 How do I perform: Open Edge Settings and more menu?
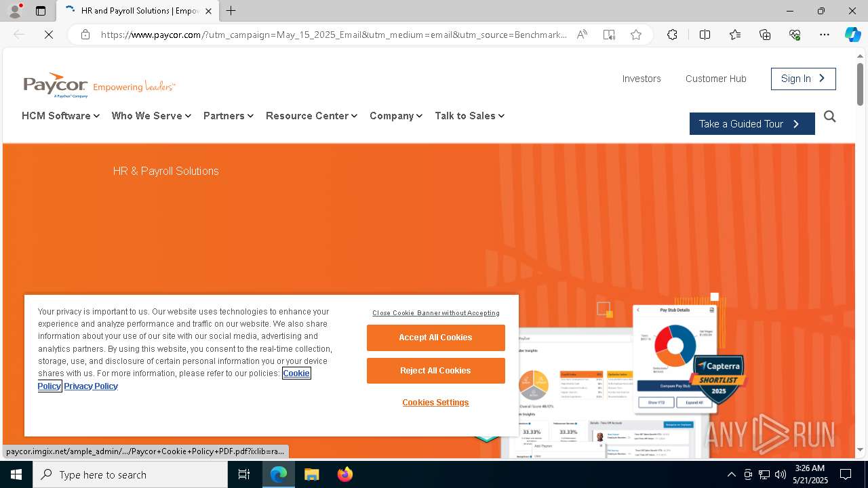[x=825, y=35]
